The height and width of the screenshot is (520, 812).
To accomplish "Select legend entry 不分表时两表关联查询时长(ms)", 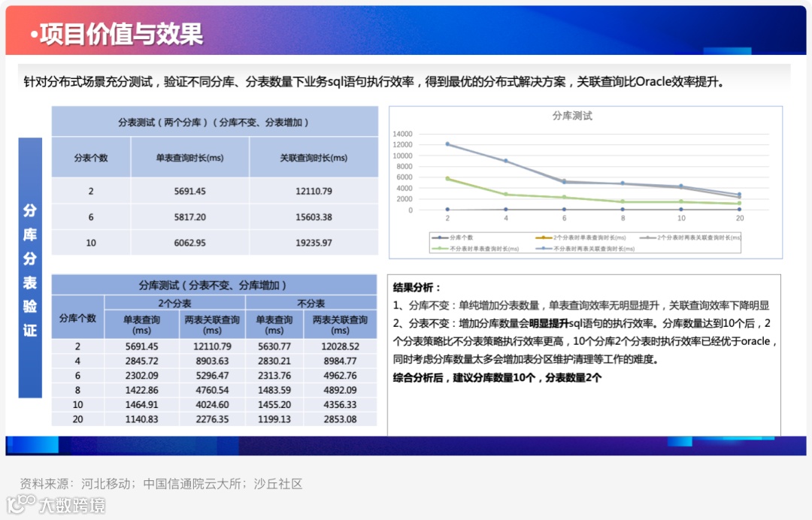I will click(x=585, y=249).
